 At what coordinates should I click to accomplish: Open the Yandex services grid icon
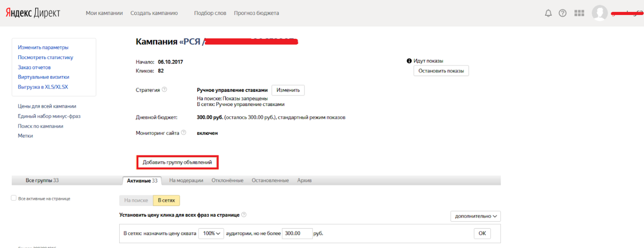coord(579,13)
